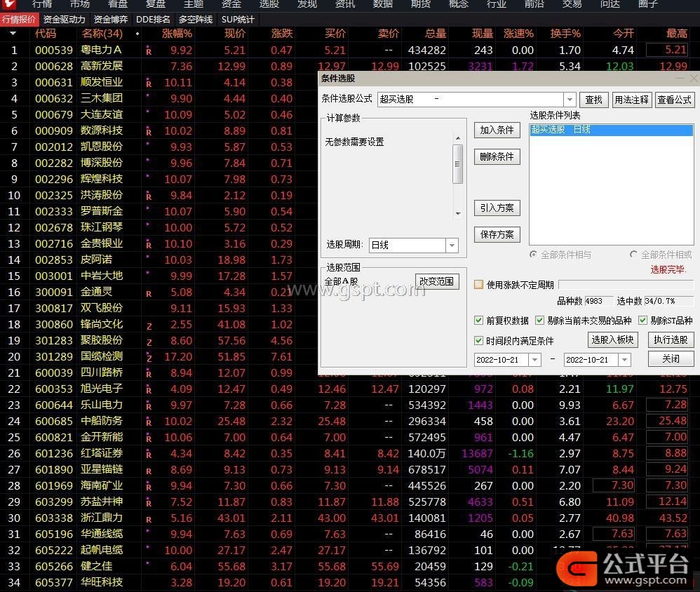Toggle 前复权数据 checkbox
Viewport: 700px width, 592px height.
click(x=478, y=320)
